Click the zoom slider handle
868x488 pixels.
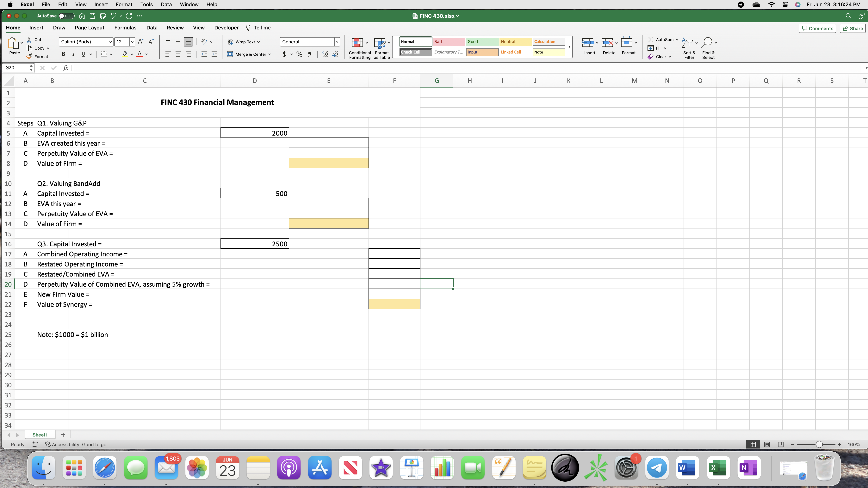[819, 445]
